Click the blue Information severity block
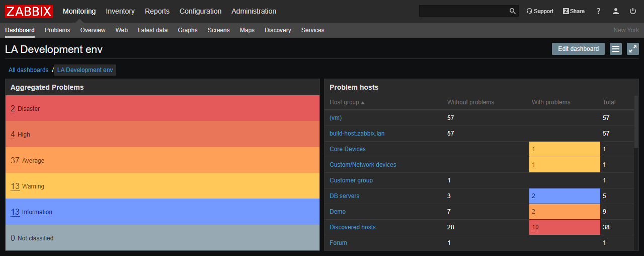The image size is (644, 256). click(x=163, y=212)
